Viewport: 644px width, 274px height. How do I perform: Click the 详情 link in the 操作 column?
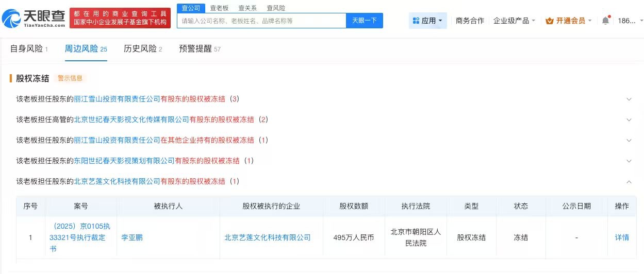click(x=622, y=237)
